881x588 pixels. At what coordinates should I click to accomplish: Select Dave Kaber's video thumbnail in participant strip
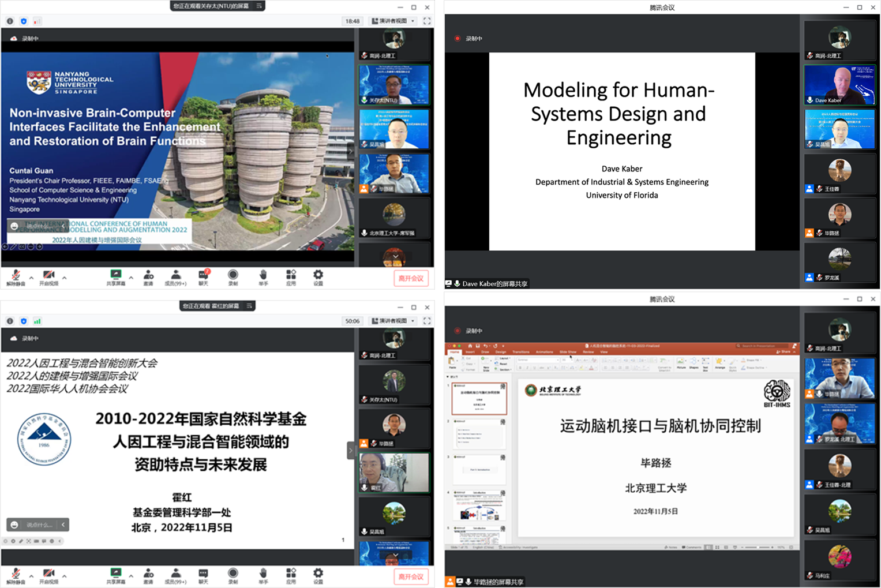(839, 84)
